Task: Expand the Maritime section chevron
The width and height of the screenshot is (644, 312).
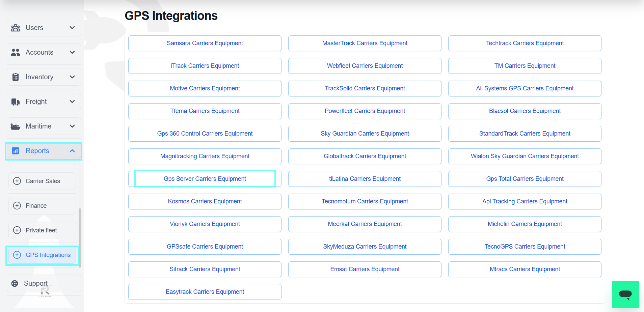Action: point(72,126)
